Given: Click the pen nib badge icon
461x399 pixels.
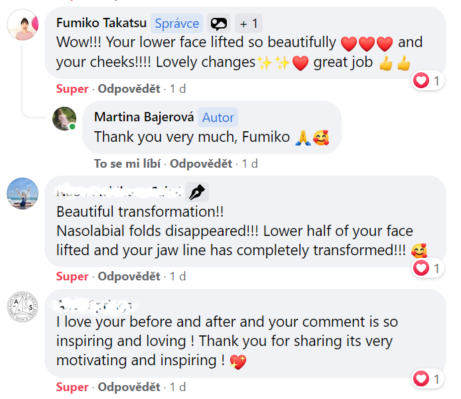Looking at the screenshot, I should click(197, 192).
